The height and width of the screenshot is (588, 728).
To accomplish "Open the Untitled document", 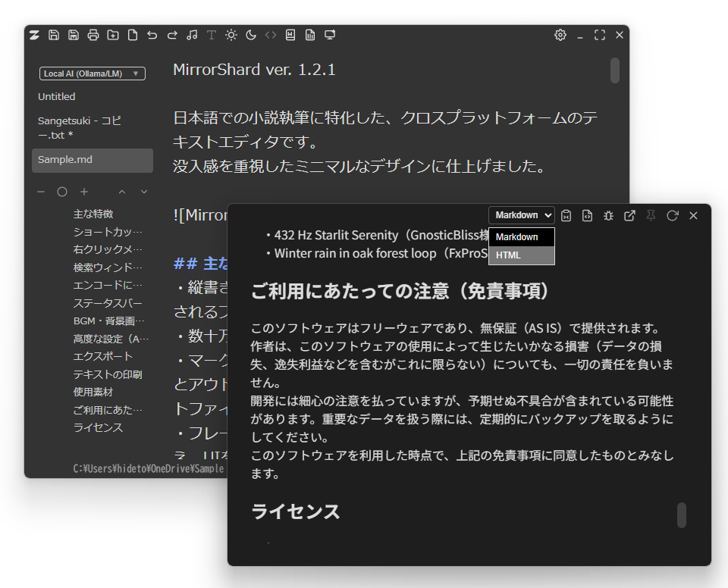I will pos(57,96).
